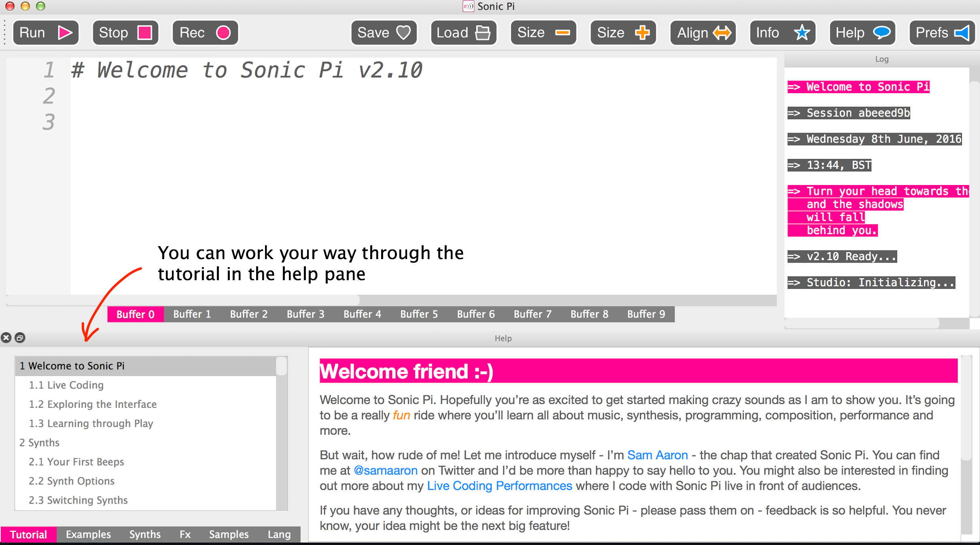The width and height of the screenshot is (980, 545).
Task: Switch to Buffer 7 tab
Action: 532,314
